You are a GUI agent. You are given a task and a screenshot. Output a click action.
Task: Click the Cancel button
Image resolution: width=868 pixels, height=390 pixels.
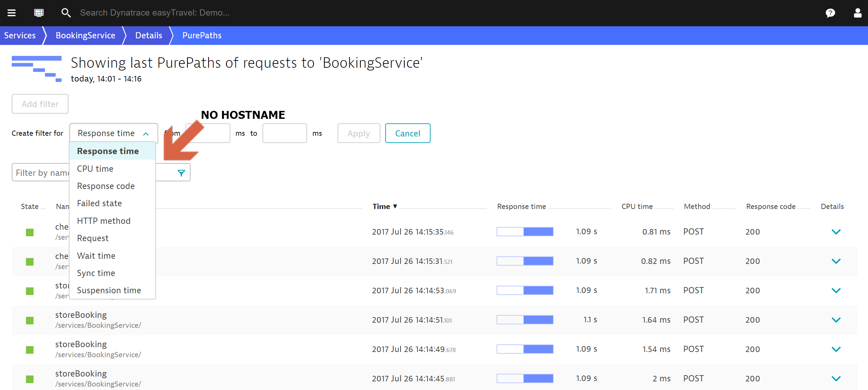pos(407,133)
